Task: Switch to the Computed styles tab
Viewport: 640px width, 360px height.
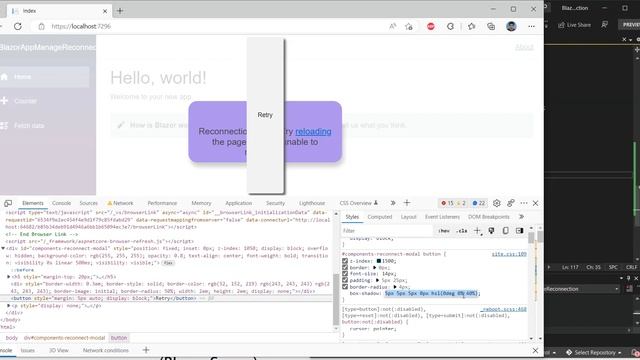Action: tap(380, 217)
